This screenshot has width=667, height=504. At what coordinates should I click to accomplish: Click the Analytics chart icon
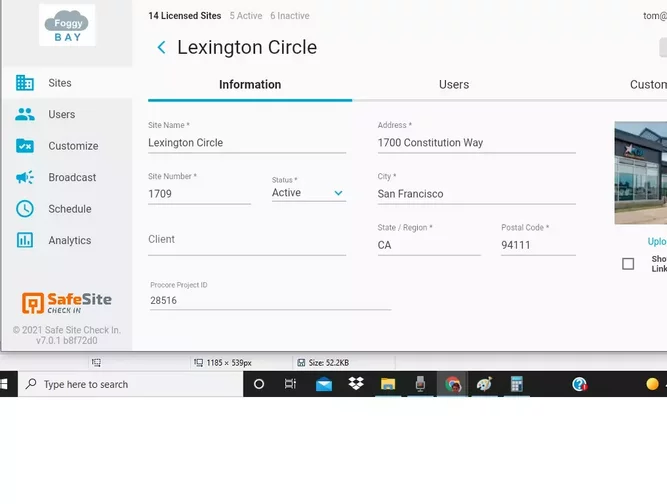[x=25, y=240]
